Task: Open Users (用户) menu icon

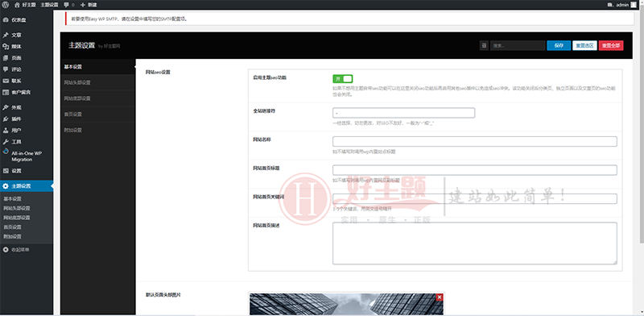Action: [6, 131]
